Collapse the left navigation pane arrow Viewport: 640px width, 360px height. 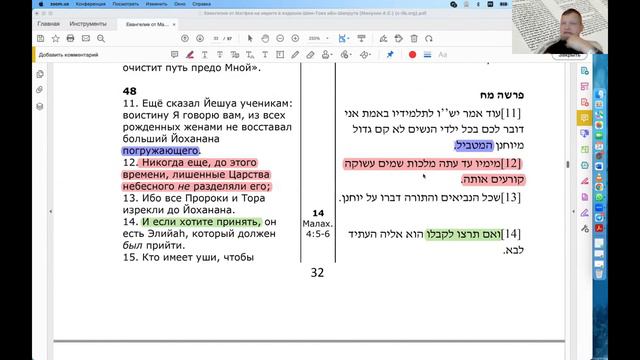click(x=51, y=211)
